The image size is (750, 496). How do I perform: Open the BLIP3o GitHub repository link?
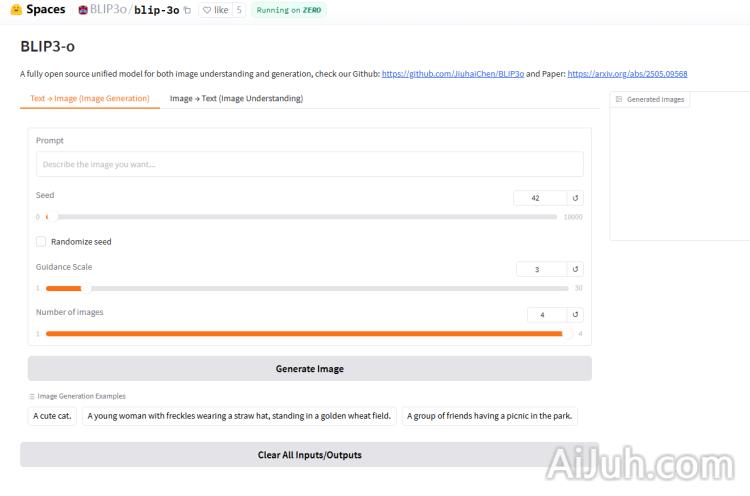(x=452, y=74)
